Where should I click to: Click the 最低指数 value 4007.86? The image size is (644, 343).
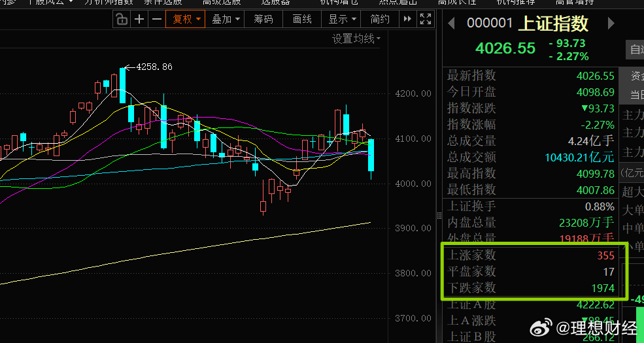coord(595,190)
